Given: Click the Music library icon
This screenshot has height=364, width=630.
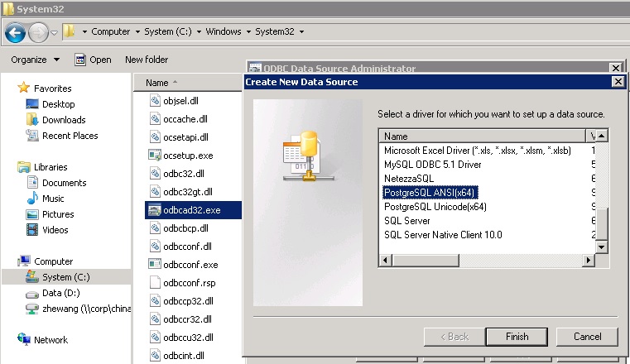Looking at the screenshot, I should pos(32,199).
